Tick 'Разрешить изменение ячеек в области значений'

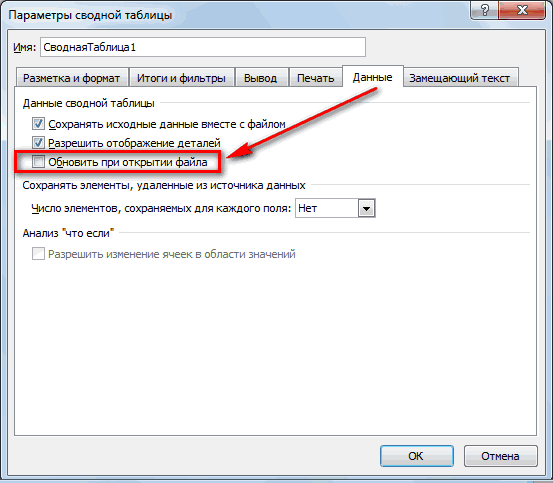coord(38,254)
